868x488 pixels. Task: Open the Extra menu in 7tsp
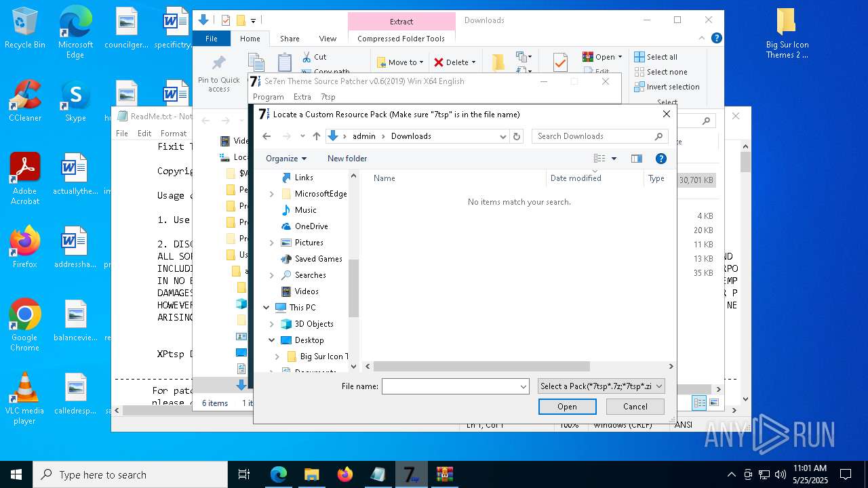pyautogui.click(x=302, y=97)
